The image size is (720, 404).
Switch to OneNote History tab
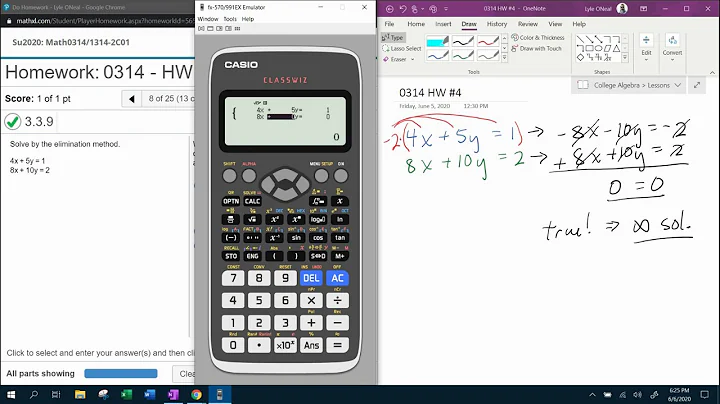[497, 24]
